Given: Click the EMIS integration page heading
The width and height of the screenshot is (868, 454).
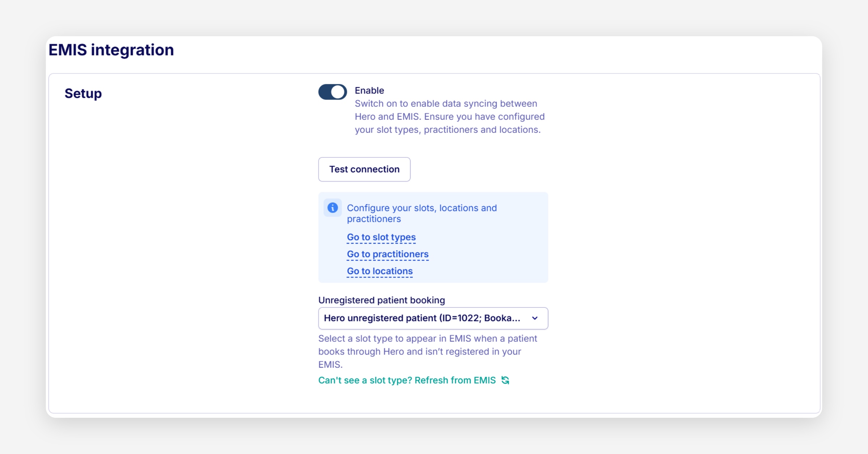Looking at the screenshot, I should click(x=111, y=50).
